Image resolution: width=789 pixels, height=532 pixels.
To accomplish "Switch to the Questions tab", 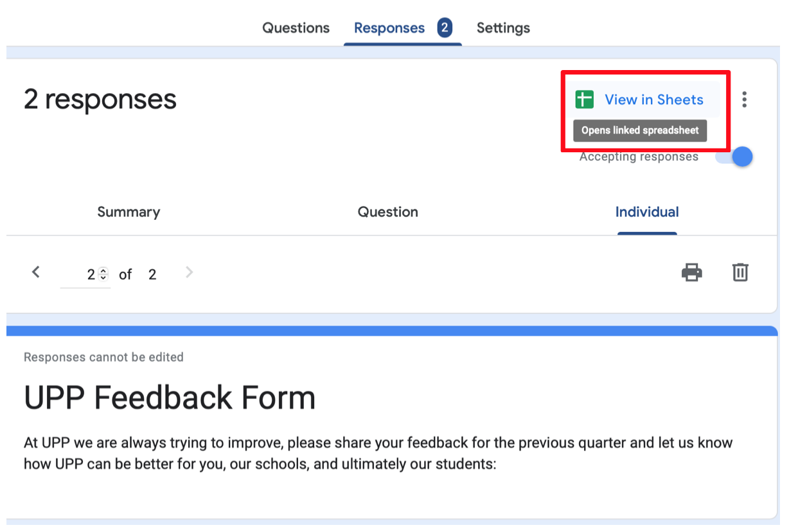I will (x=296, y=28).
